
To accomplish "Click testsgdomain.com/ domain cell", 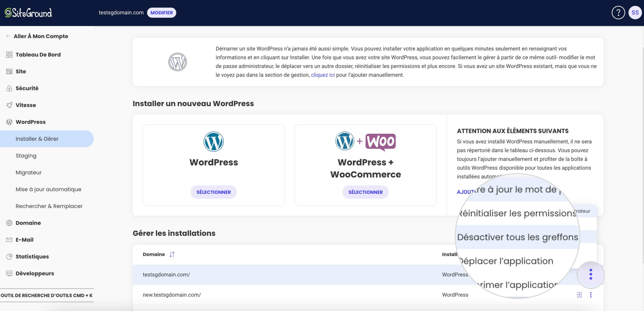I will coord(166,274).
